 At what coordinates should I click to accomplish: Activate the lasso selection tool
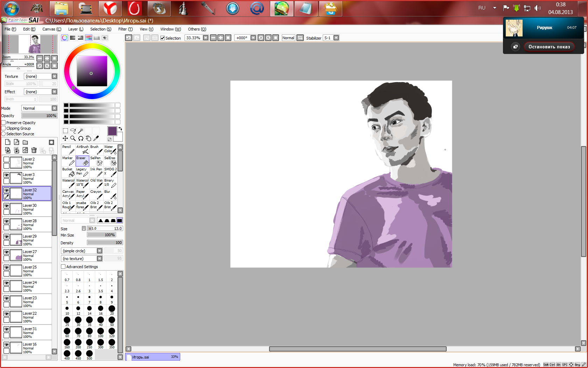pyautogui.click(x=73, y=131)
